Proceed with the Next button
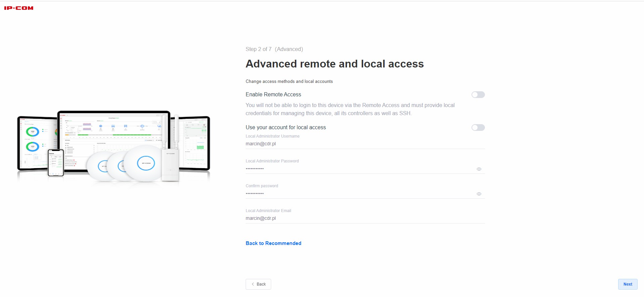Viewport: 644px width, 297px height. pos(628,284)
